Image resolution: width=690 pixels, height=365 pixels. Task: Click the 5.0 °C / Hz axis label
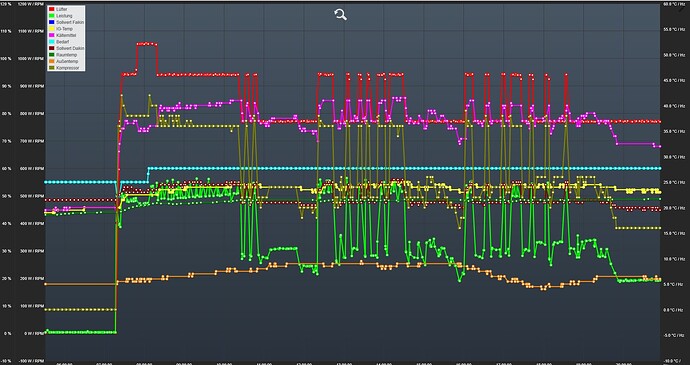coord(674,284)
